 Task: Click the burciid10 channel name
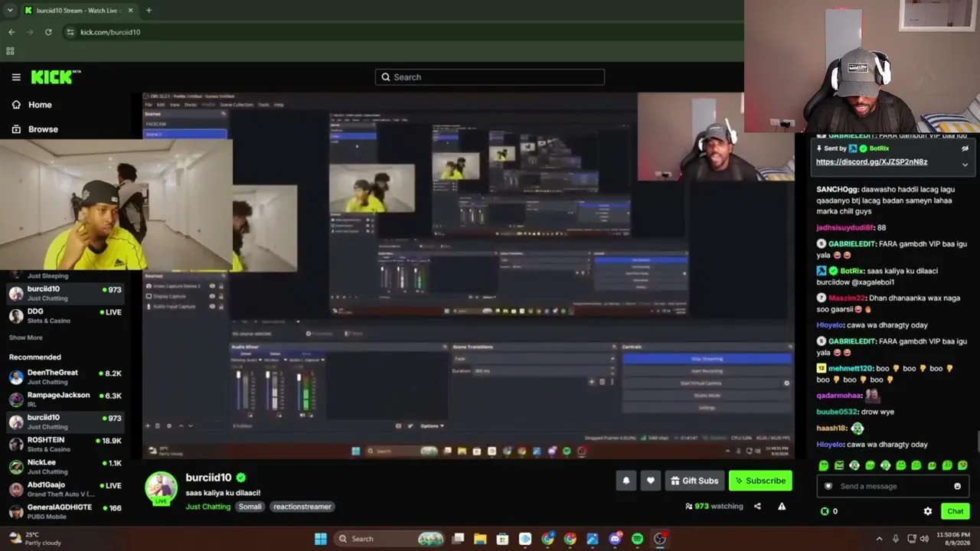click(x=208, y=478)
